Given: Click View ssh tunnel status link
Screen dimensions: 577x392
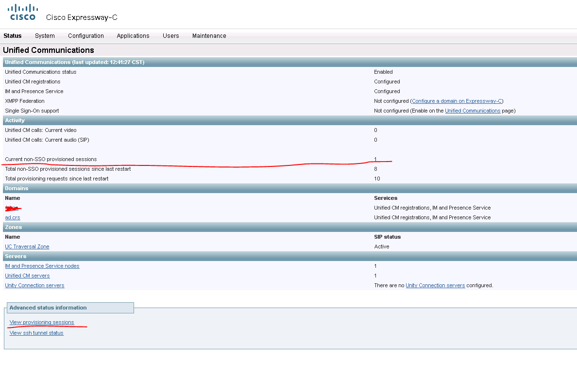Looking at the screenshot, I should 36,333.
